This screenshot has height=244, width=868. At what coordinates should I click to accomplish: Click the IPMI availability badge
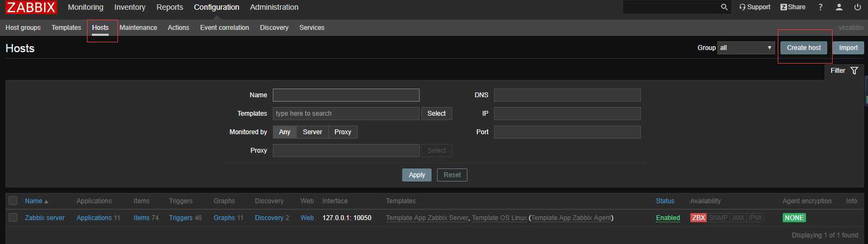(x=755, y=218)
